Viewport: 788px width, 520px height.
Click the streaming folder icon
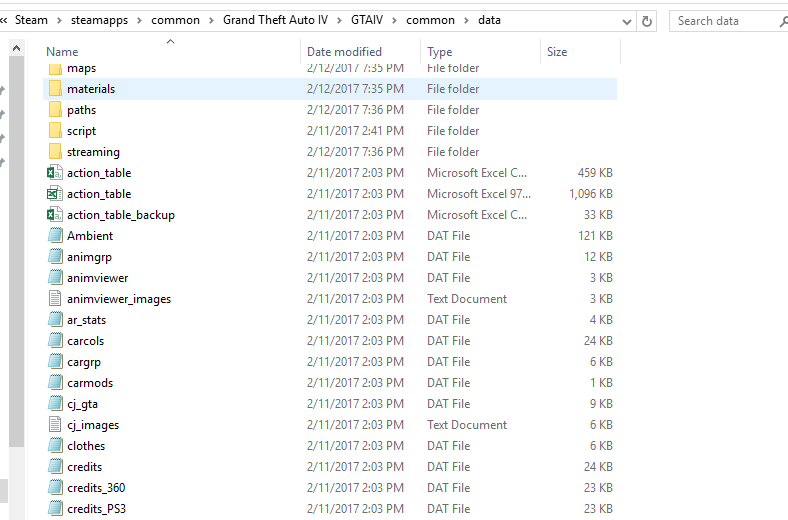tap(55, 152)
